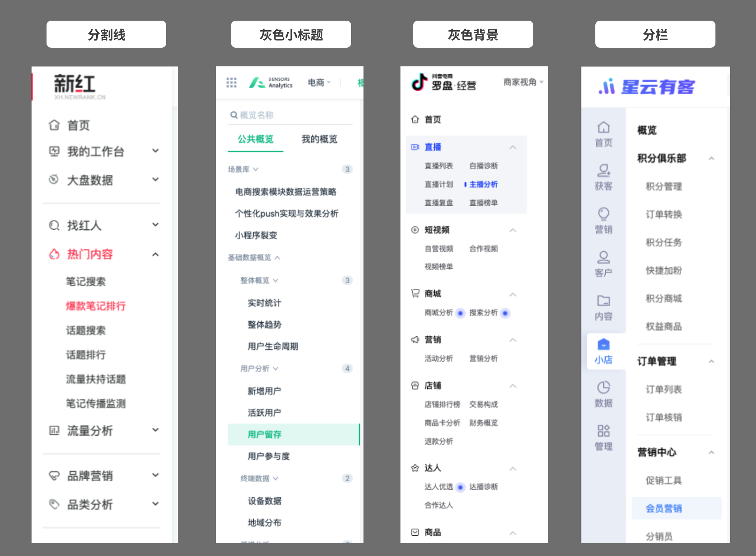
Task: Open the grid apps icon beside Sensors Analytics logo
Action: pos(231,83)
